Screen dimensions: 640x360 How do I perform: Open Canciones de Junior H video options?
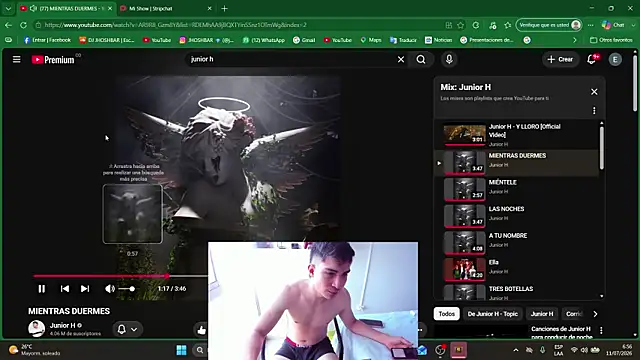point(601,330)
